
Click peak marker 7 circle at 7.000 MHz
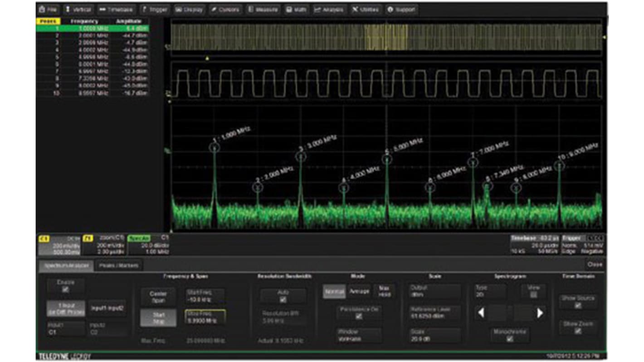pos(473,162)
